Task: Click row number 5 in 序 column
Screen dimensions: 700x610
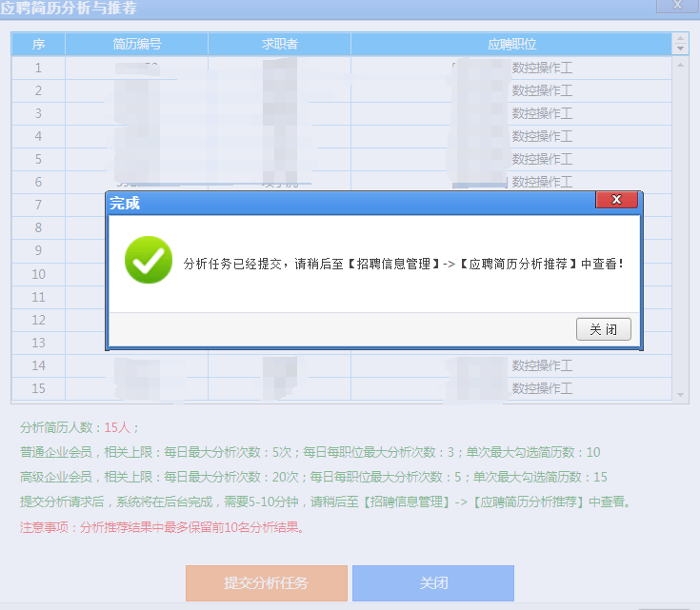Action: pos(38,159)
